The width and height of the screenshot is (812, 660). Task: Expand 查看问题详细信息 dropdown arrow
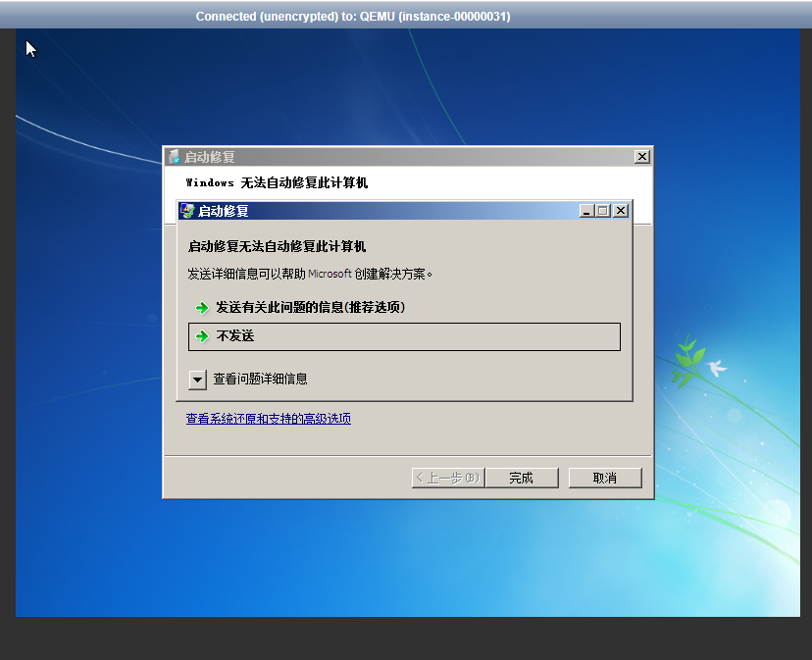pyautogui.click(x=197, y=380)
